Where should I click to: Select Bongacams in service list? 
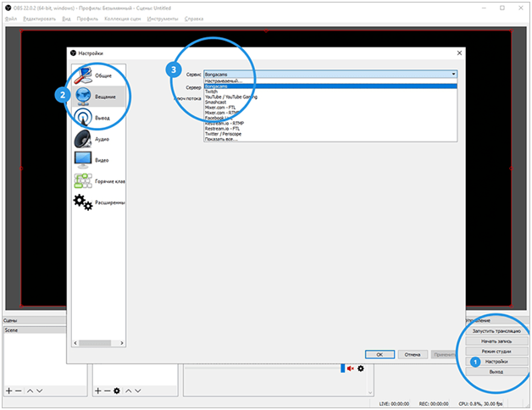click(x=330, y=86)
